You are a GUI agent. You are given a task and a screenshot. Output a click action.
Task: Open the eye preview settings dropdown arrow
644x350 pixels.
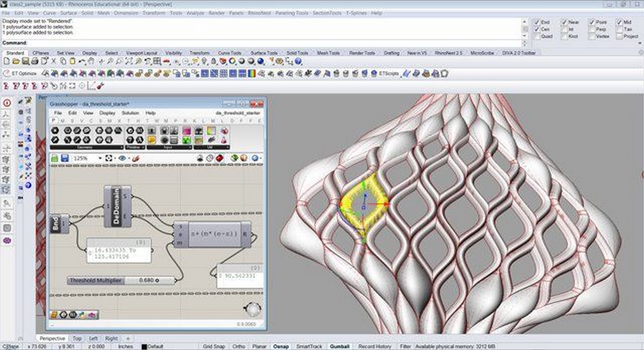(129, 159)
